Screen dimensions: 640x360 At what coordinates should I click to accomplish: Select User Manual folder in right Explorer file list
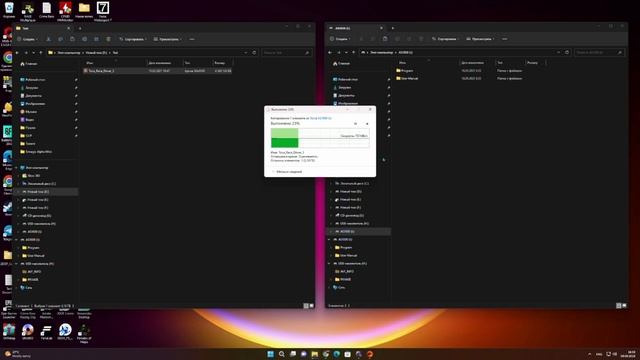407,78
